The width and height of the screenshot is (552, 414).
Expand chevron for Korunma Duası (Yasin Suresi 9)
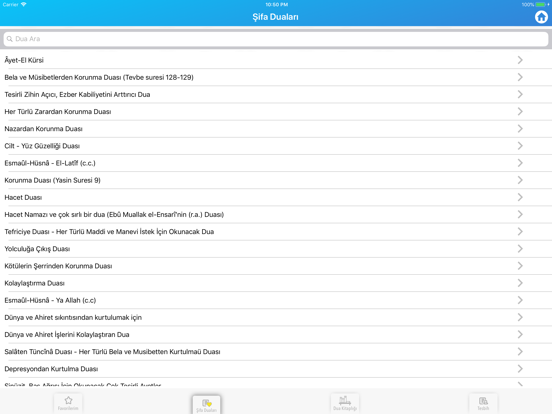(x=520, y=180)
